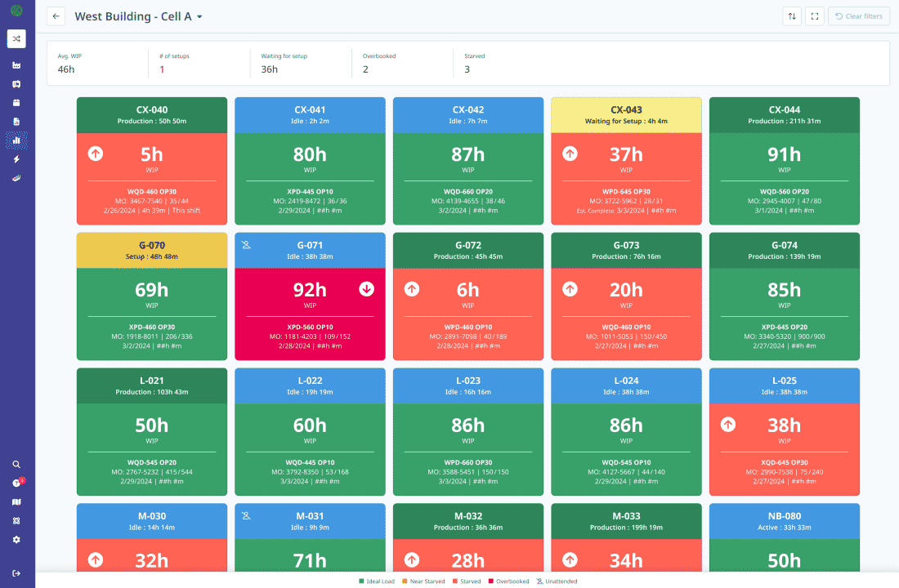Viewport: 899px width, 588px height.
Task: Open the factory icon in the left sidebar
Action: pos(16,65)
